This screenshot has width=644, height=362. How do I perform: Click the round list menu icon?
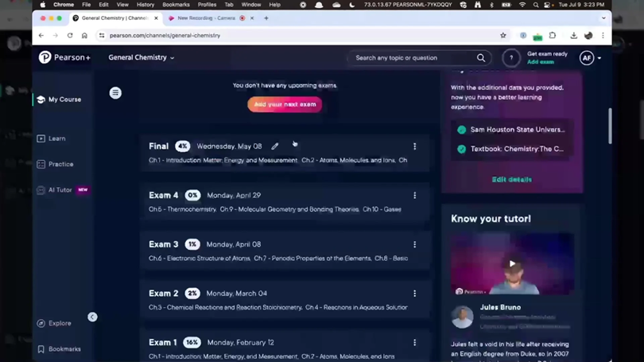pyautogui.click(x=115, y=93)
